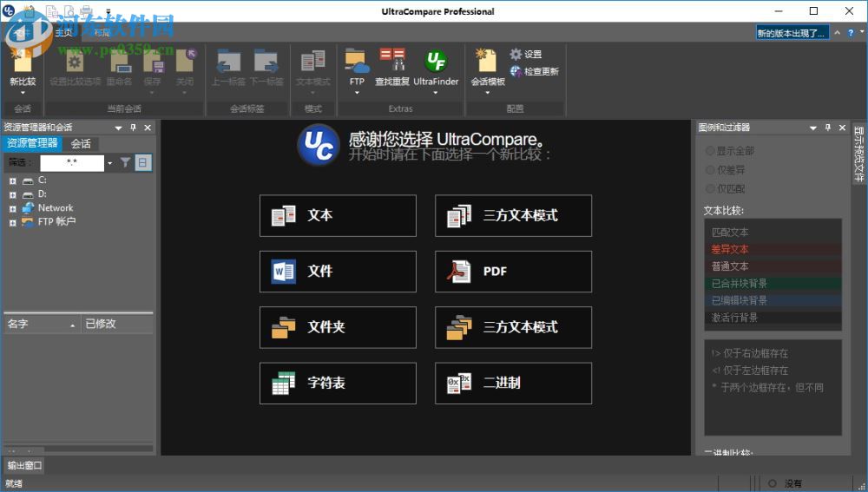
Task: Expand the C: drive node
Action: (13, 181)
